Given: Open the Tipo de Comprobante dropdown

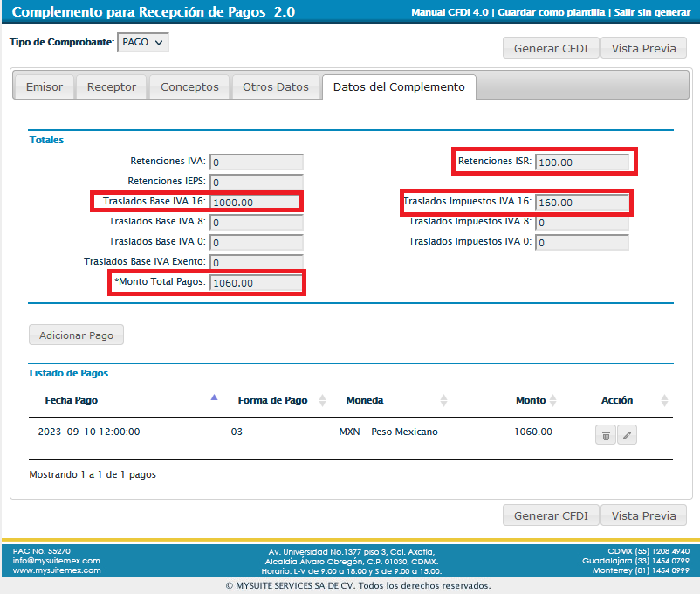Looking at the screenshot, I should 142,43.
